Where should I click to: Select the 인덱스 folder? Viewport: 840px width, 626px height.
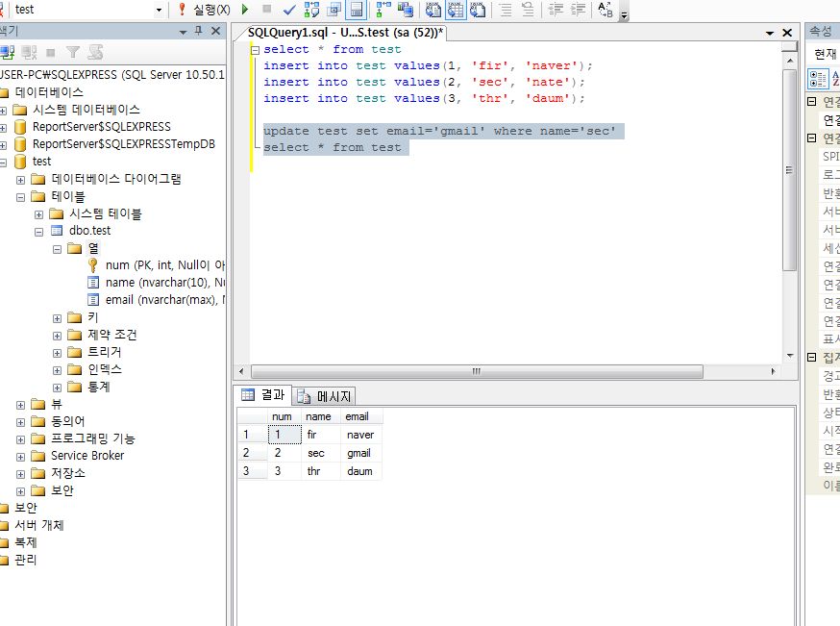(x=105, y=369)
